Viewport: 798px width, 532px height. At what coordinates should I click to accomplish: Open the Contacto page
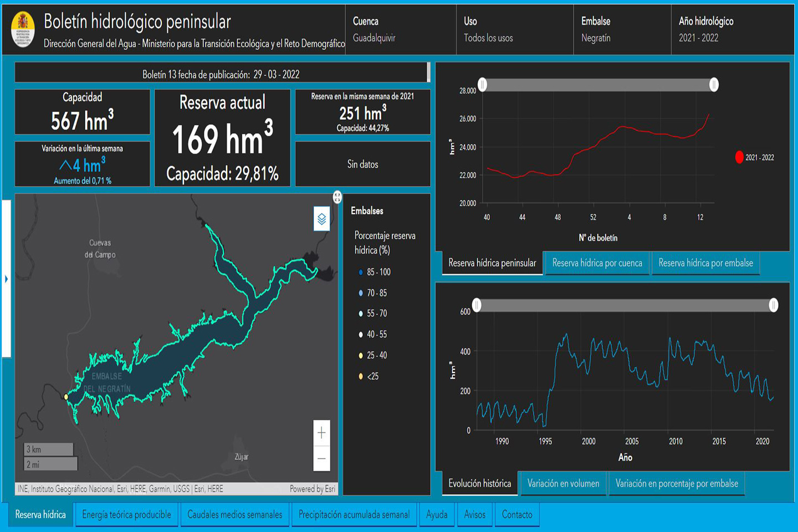[516, 515]
